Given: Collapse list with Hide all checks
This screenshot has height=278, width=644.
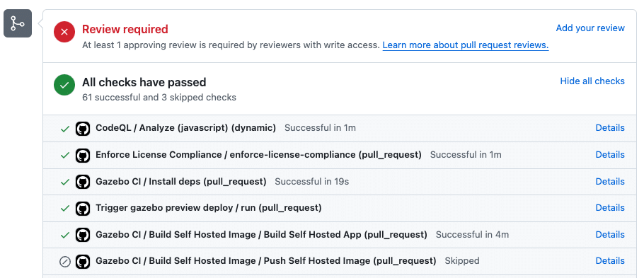Looking at the screenshot, I should (592, 81).
